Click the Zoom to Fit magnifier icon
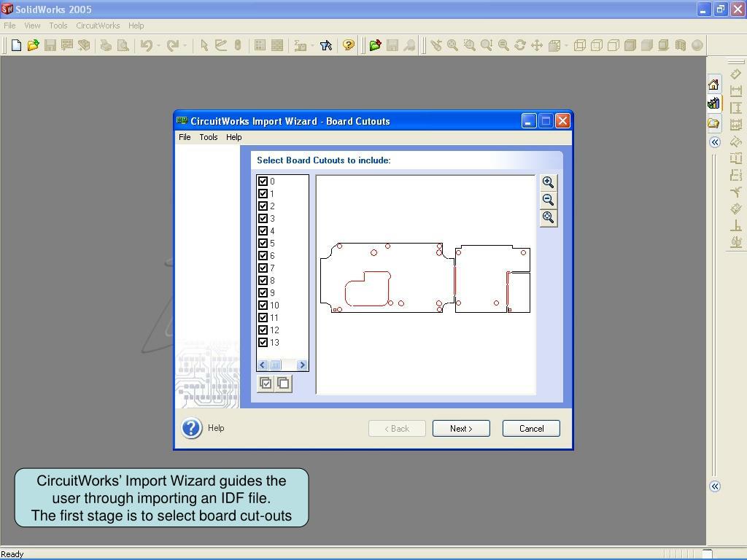The height and width of the screenshot is (560, 747). pos(452,45)
